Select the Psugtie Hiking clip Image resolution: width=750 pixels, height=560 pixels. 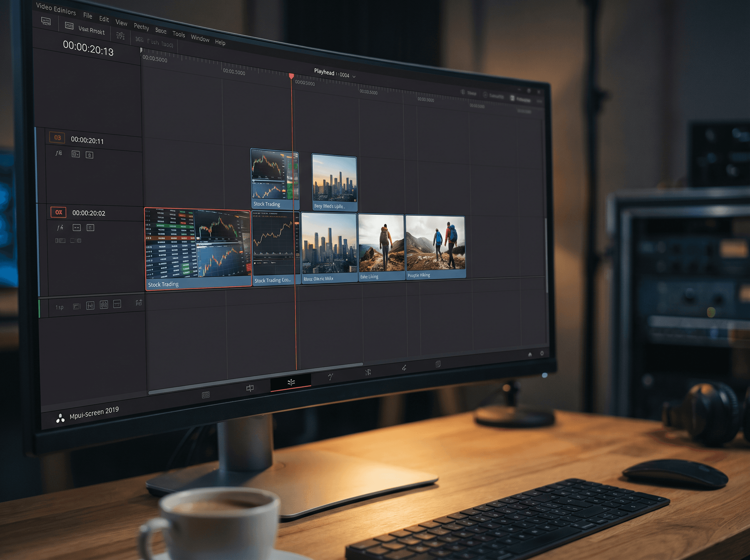(436, 247)
